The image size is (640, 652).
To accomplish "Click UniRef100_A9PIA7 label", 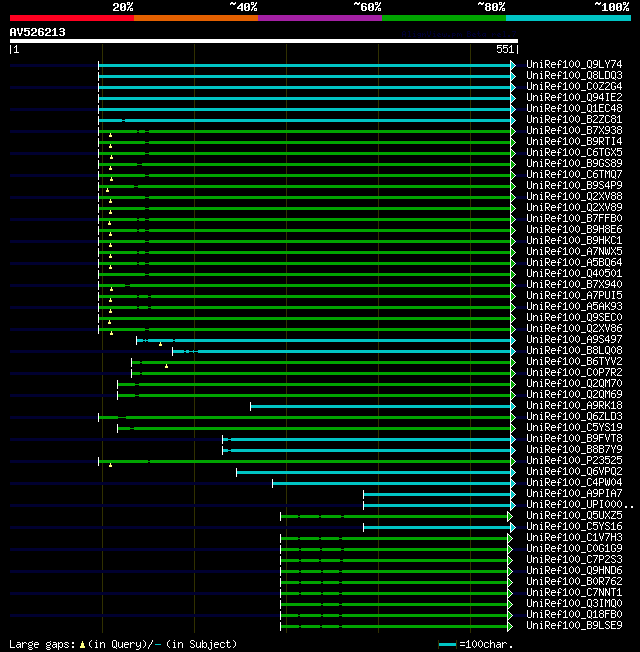I will pos(574,494).
